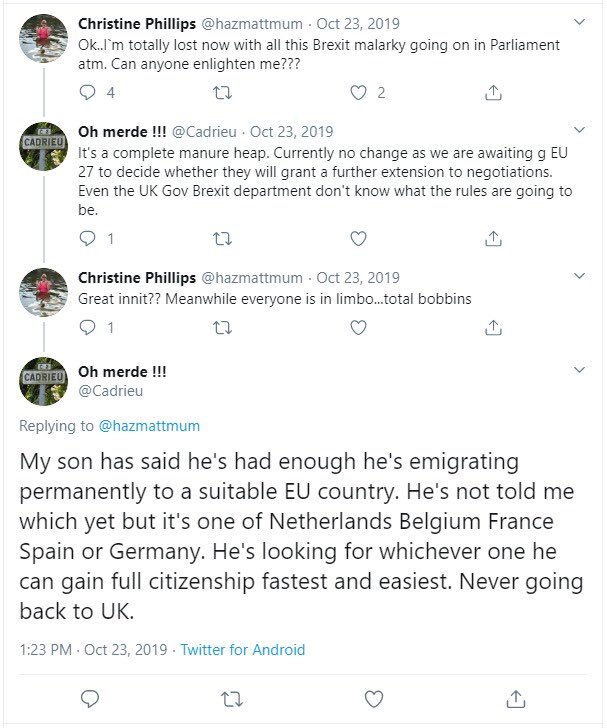Viewport: 607px width, 728px height.
Task: Open Christine Phillips profile picture at top
Action: point(43,38)
